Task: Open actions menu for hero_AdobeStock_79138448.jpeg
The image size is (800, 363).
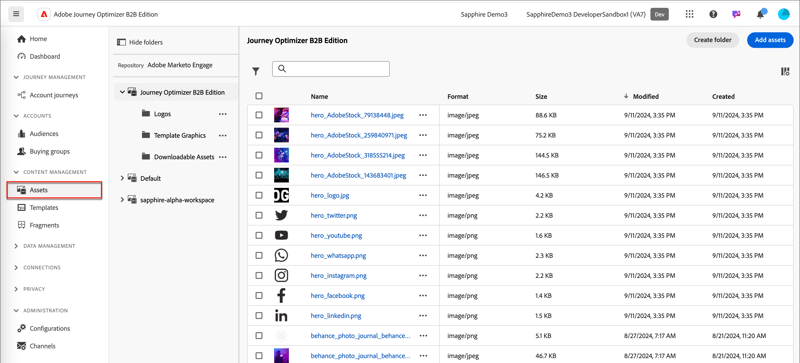Action: coord(422,115)
